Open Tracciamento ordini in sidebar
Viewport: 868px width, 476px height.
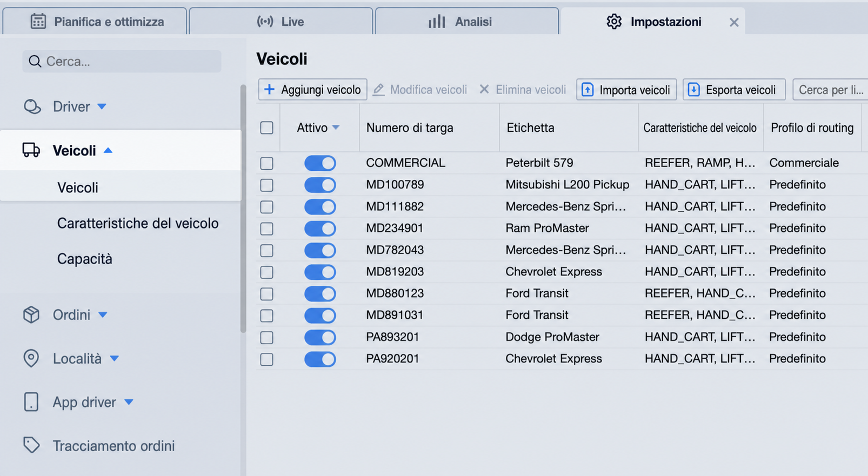coord(113,446)
